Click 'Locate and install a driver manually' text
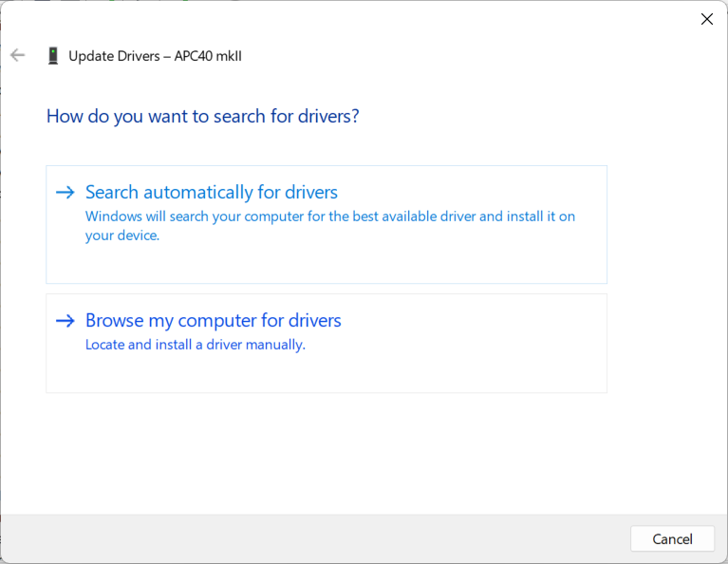 (x=196, y=345)
